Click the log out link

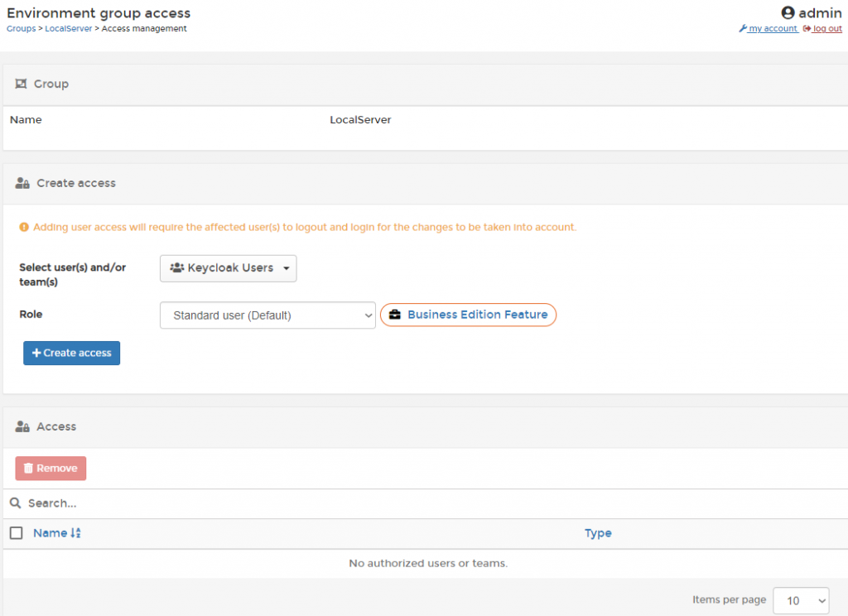(827, 29)
